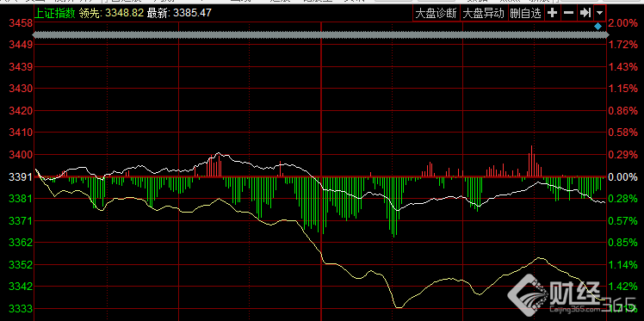Screen dimensions: 644x321
Task: Open 大盘异动 market movement panel
Action: (x=483, y=13)
